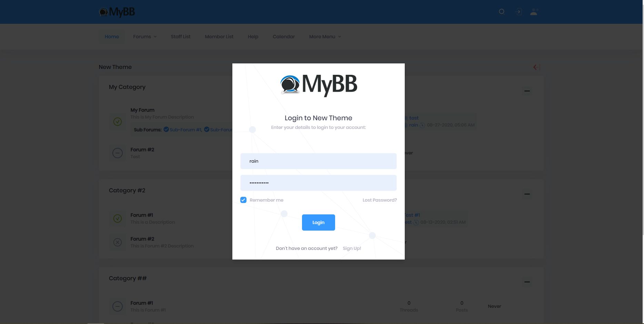The height and width of the screenshot is (324, 644).
Task: Open the Sub-Forum #1 link
Action: 185,130
